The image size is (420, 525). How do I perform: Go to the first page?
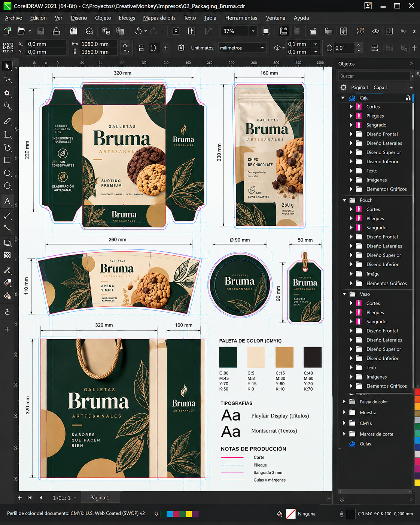tap(30, 498)
